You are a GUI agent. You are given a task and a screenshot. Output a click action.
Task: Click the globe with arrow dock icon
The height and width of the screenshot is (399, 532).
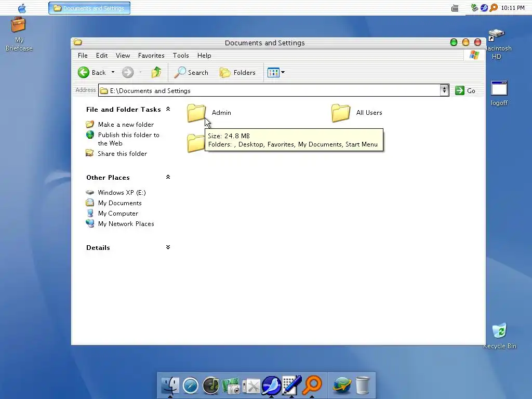coord(342,386)
